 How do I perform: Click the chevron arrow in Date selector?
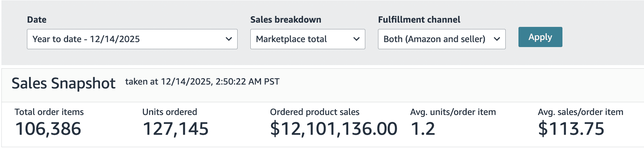point(229,39)
